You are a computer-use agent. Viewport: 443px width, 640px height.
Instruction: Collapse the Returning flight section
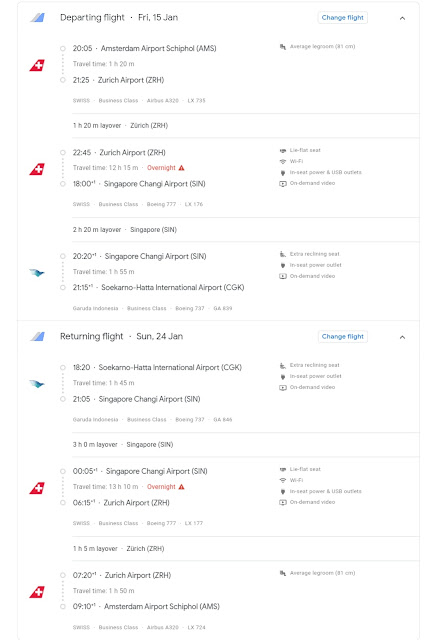(402, 337)
